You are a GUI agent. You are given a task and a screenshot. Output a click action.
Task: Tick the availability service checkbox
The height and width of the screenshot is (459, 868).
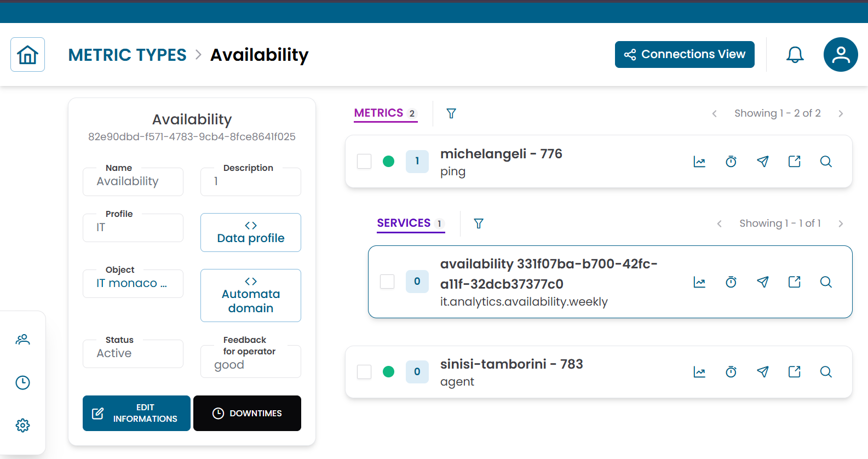pos(387,282)
